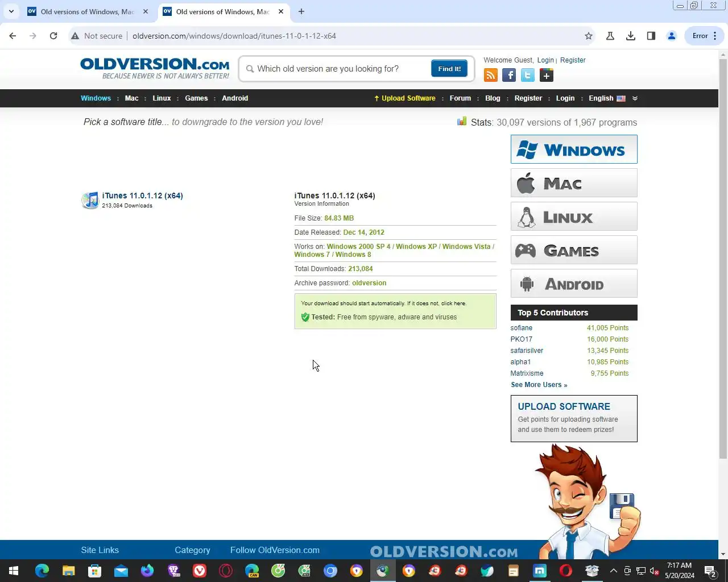This screenshot has height=582, width=728.
Task: Click the UPLOAD SOFTWARE banner box
Action: (x=574, y=419)
